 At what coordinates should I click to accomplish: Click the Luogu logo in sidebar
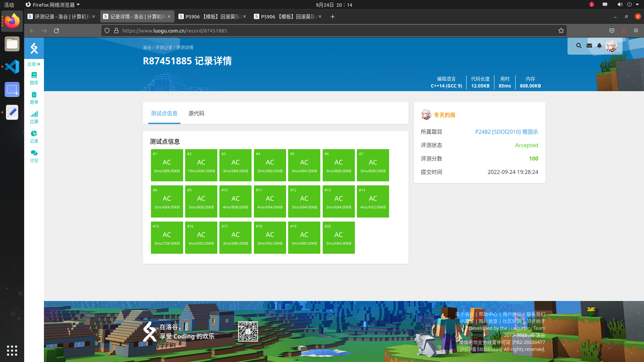[34, 48]
